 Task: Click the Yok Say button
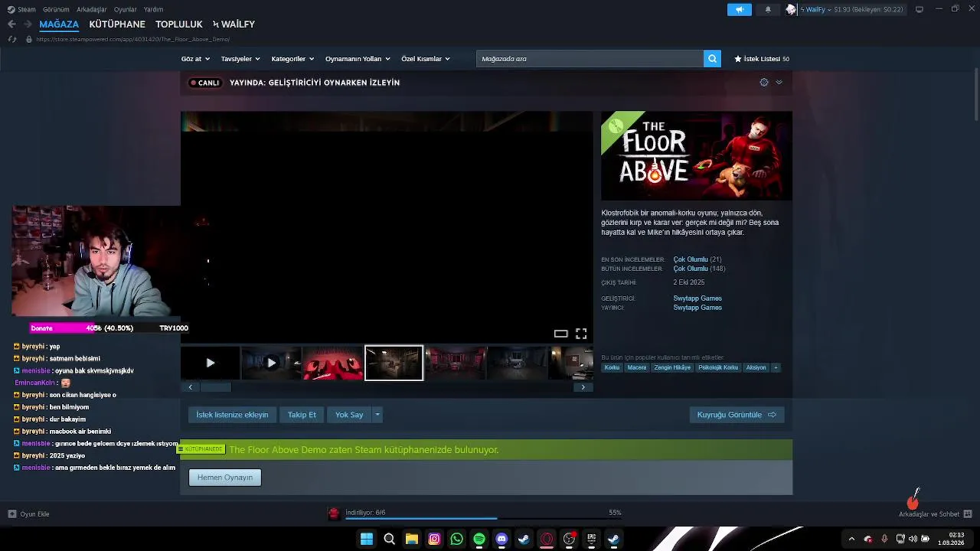click(349, 415)
